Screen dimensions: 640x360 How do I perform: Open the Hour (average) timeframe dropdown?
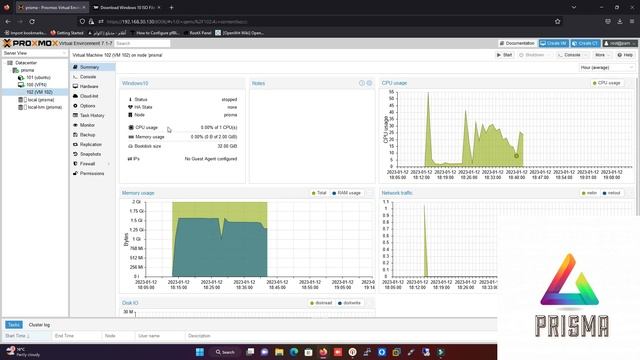coord(606,68)
